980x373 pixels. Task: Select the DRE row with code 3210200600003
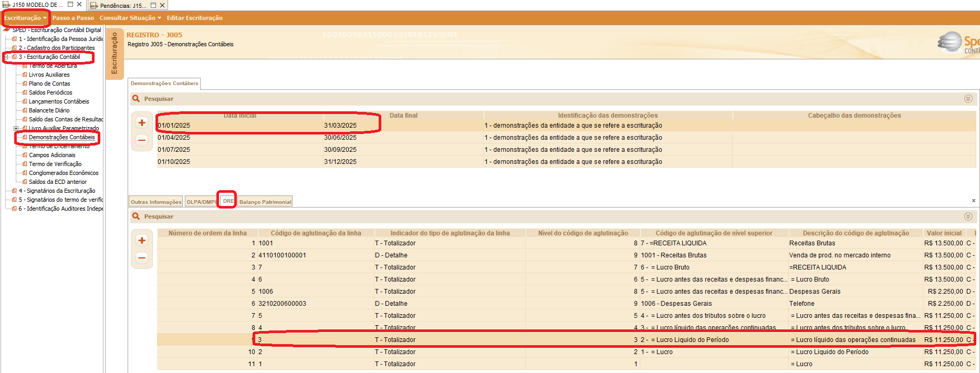[566, 304]
